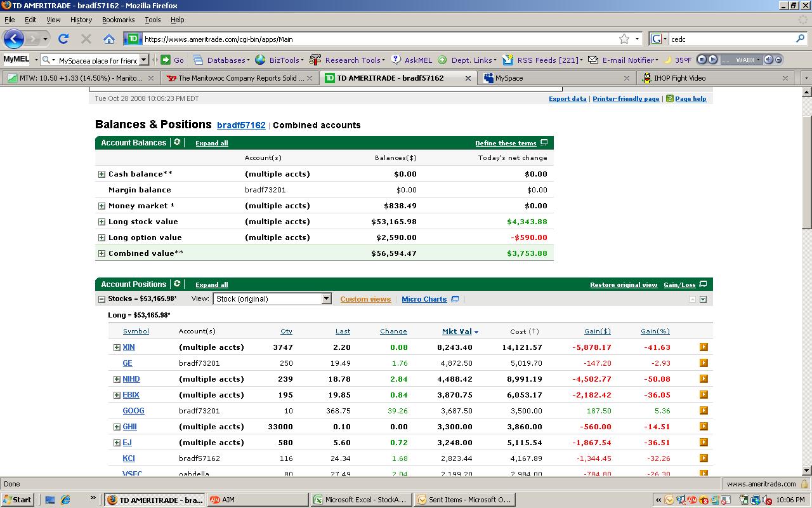Go to the browser home page
812x508 pixels.
tap(109, 39)
